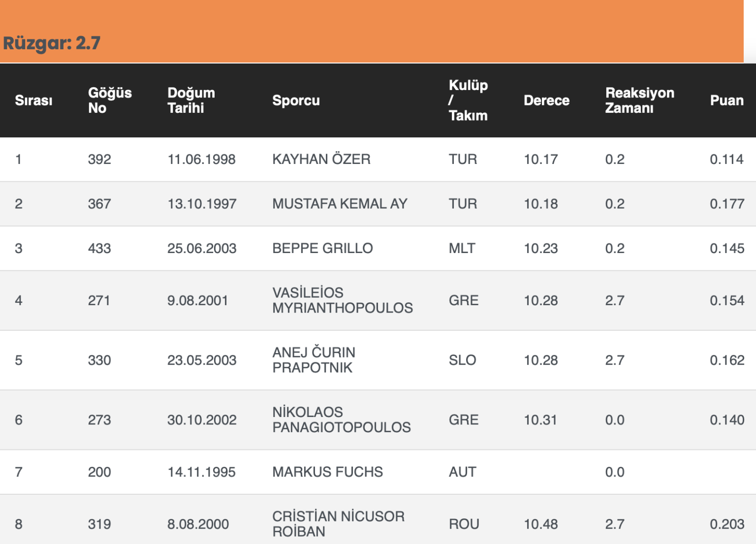756x544 pixels.
Task: Click the Derece column header
Action: [546, 100]
